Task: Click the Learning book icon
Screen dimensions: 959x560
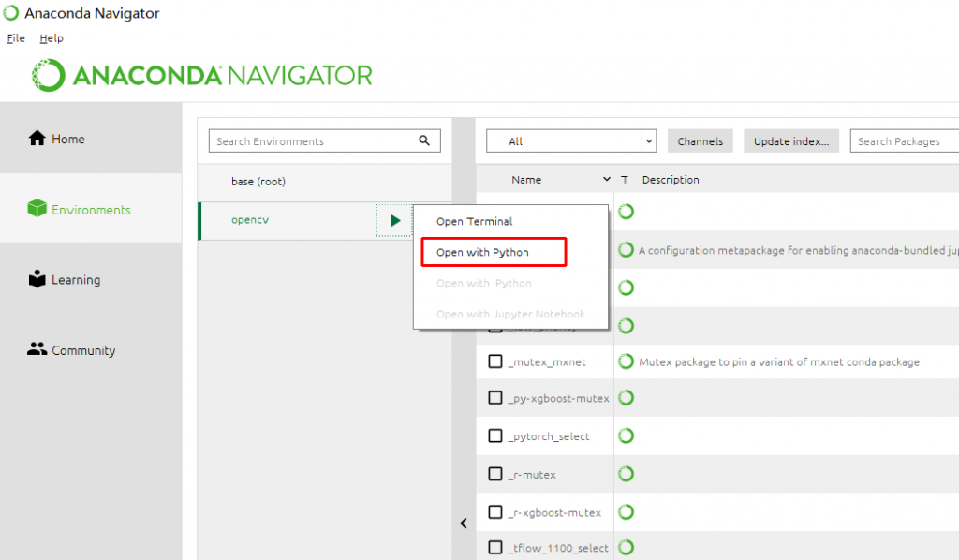Action: (x=37, y=279)
